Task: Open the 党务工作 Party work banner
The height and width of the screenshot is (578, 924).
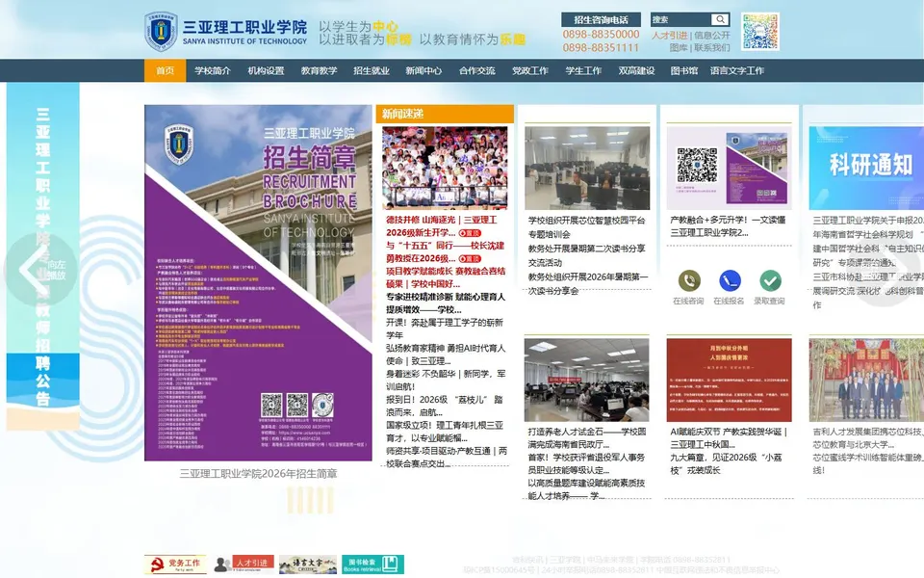Action: click(x=175, y=565)
